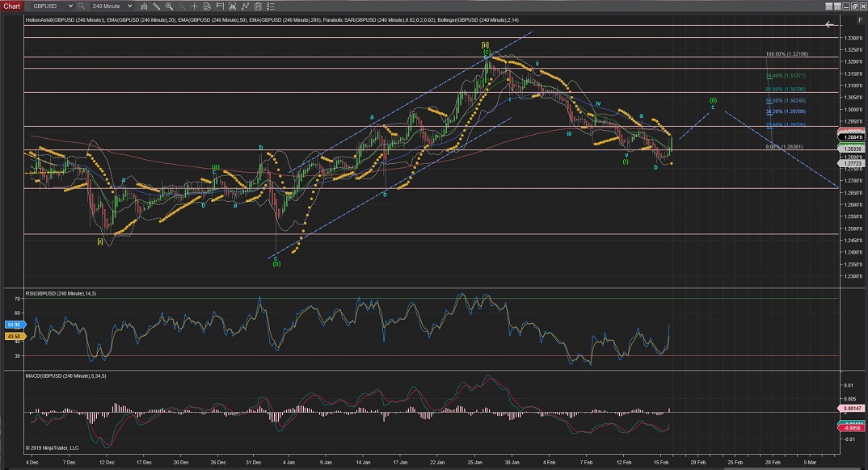Click the 4 Dec date label

(x=32, y=462)
